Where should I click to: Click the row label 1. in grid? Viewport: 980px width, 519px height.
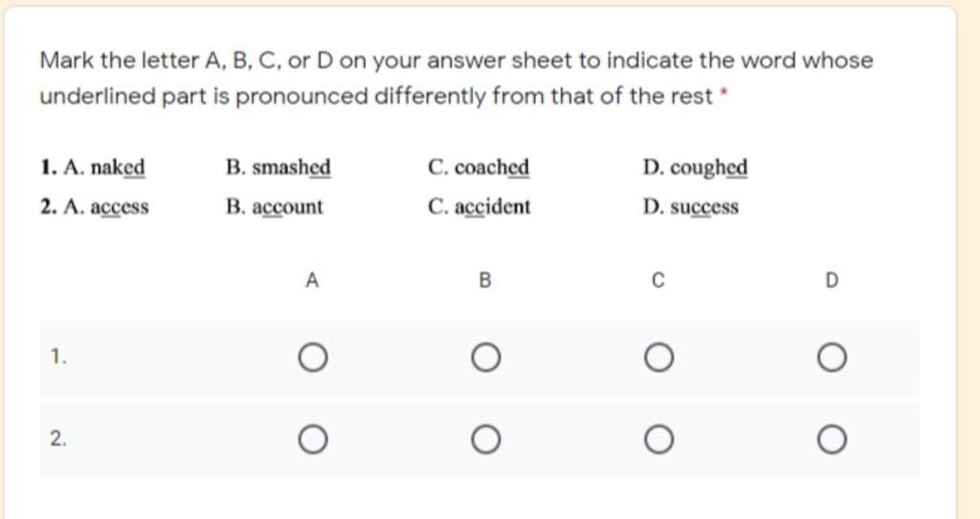click(x=59, y=358)
